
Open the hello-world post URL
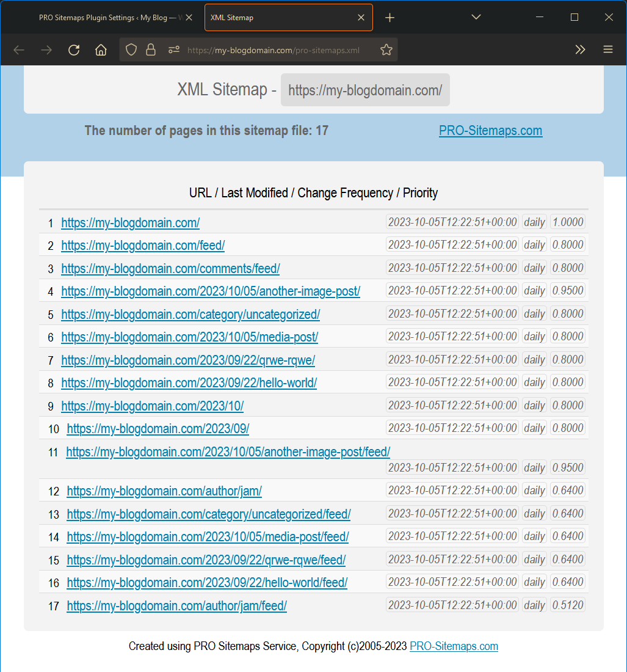click(189, 382)
